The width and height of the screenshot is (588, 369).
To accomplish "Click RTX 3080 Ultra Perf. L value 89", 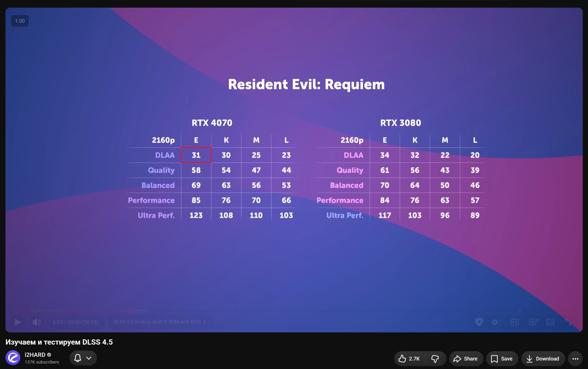I will click(x=475, y=215).
